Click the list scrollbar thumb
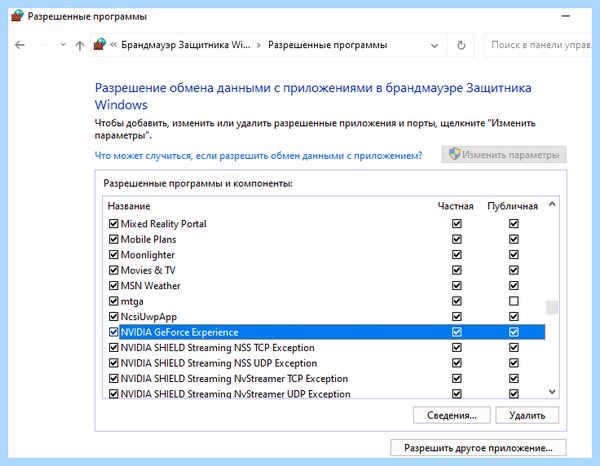Image resolution: width=600 pixels, height=466 pixels. click(x=551, y=307)
